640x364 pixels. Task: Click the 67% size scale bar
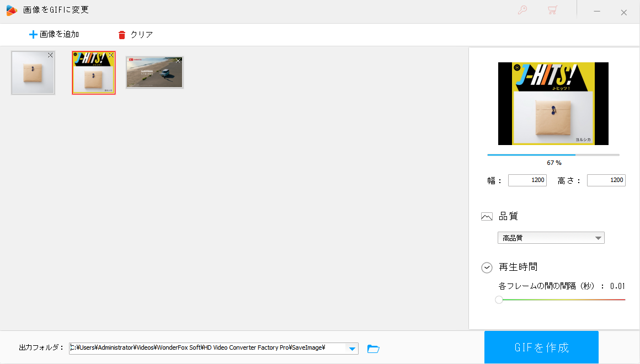tap(553, 155)
